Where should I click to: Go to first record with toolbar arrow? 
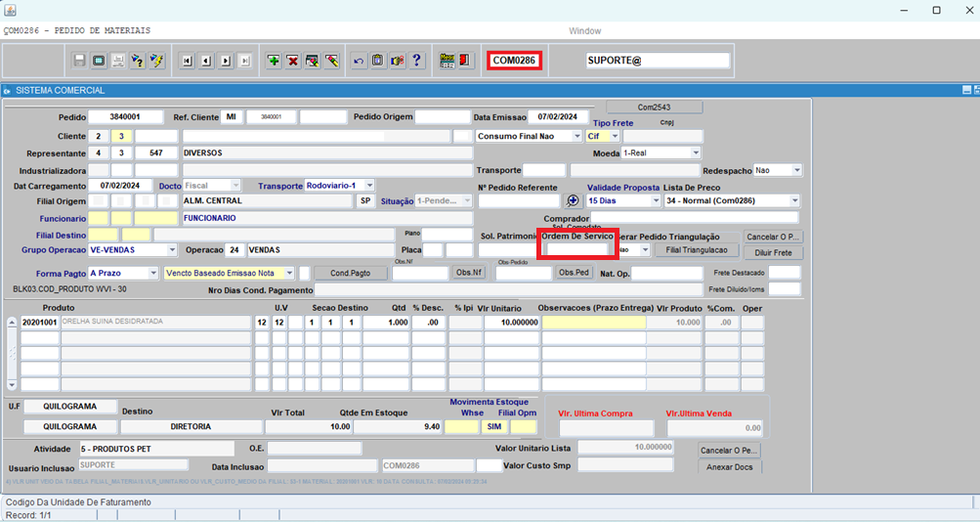(x=187, y=61)
